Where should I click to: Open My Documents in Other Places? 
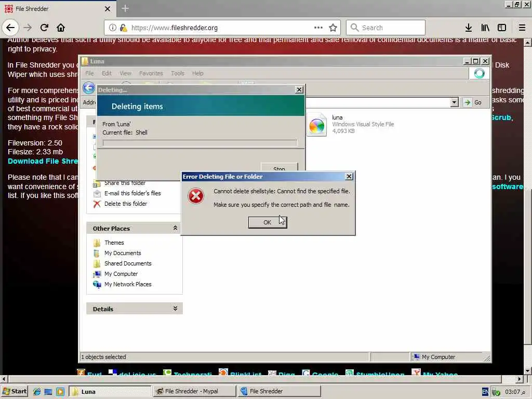(123, 253)
